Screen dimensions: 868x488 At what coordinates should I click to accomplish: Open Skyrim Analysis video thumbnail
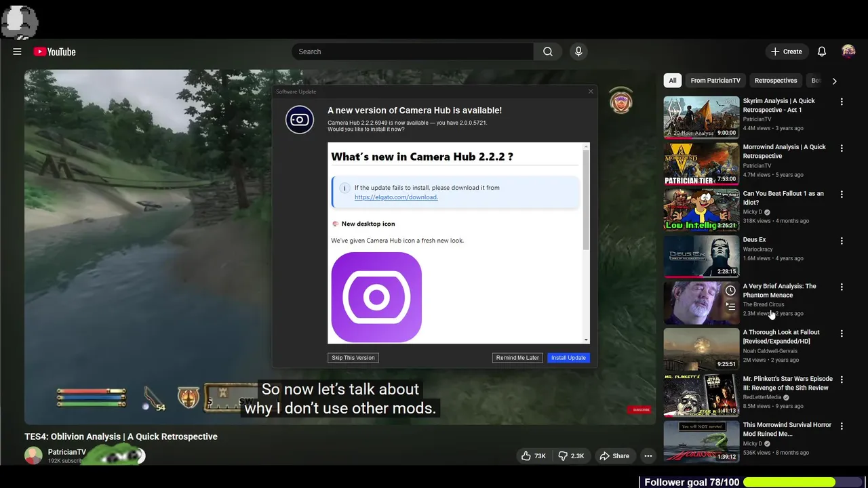click(x=701, y=117)
